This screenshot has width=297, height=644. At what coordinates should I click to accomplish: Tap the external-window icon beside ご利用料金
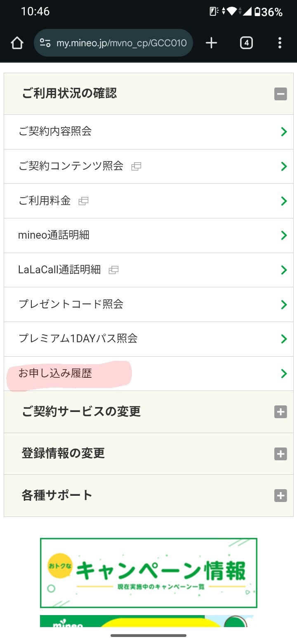click(84, 201)
